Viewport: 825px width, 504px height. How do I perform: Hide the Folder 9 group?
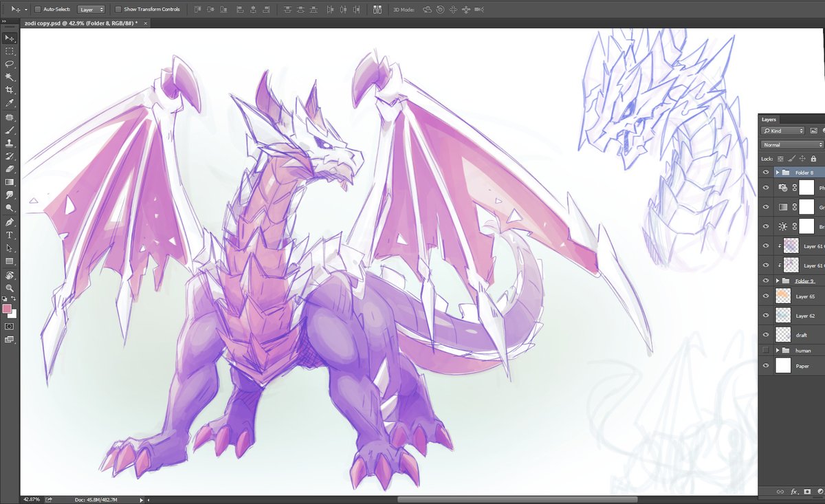[766, 281]
